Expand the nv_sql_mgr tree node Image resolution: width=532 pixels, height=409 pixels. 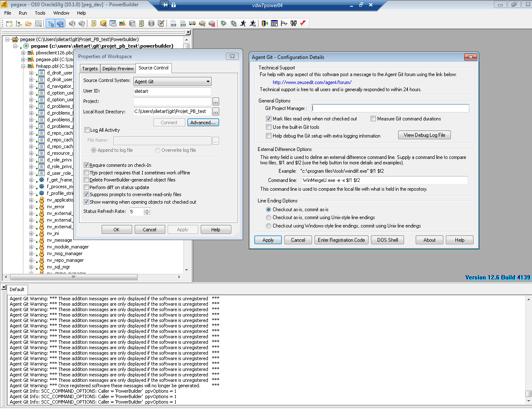(31, 267)
